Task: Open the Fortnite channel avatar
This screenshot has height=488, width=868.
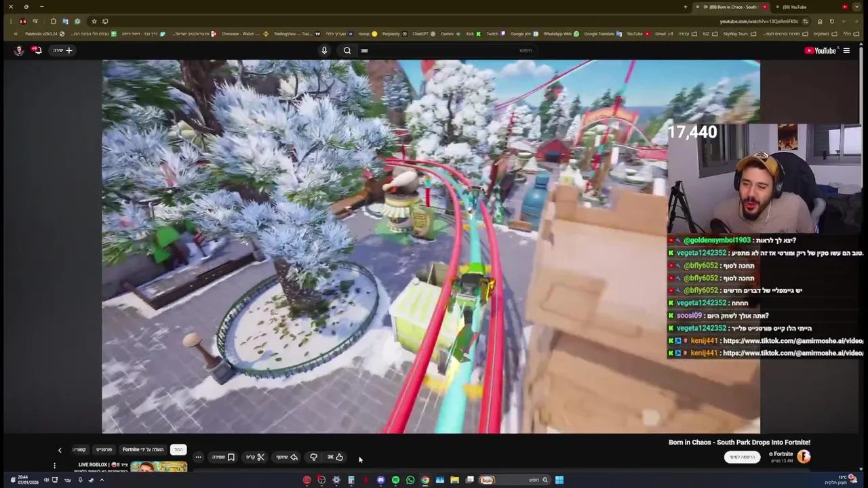Action: point(804,456)
